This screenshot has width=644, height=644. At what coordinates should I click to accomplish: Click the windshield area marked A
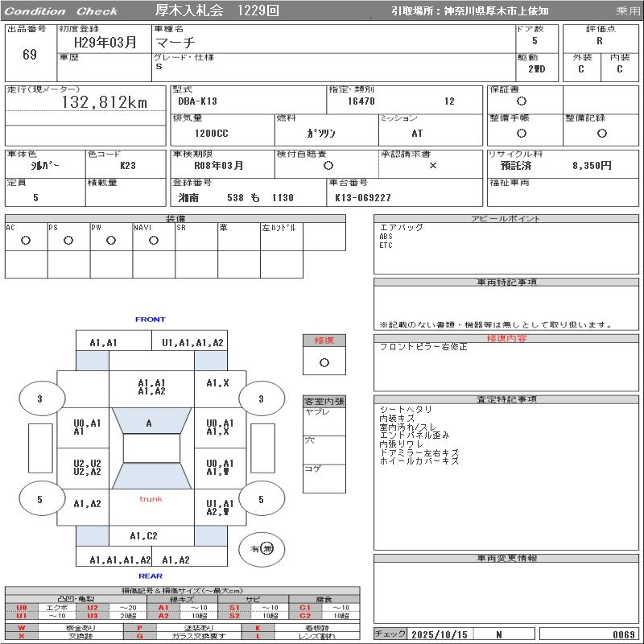[149, 423]
